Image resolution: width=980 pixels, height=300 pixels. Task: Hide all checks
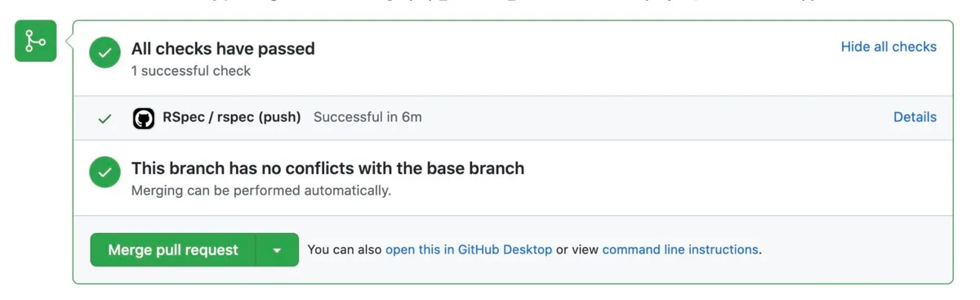click(x=889, y=47)
